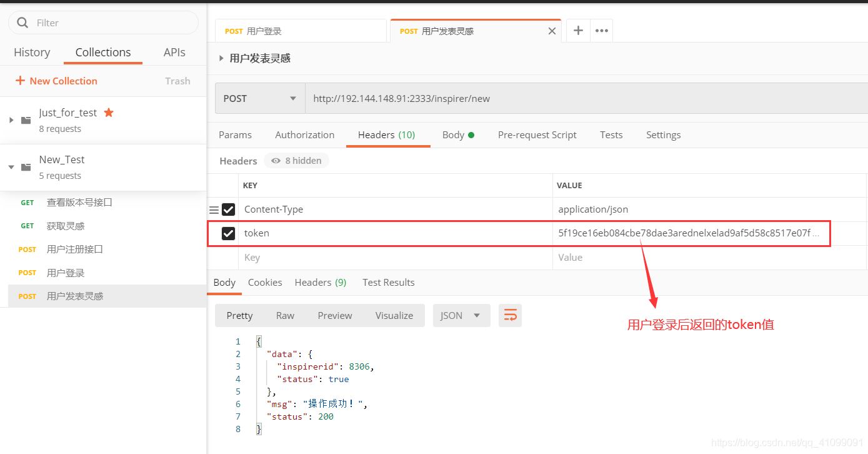Click the plus icon for New Collection
This screenshot has height=454, width=868.
(20, 81)
